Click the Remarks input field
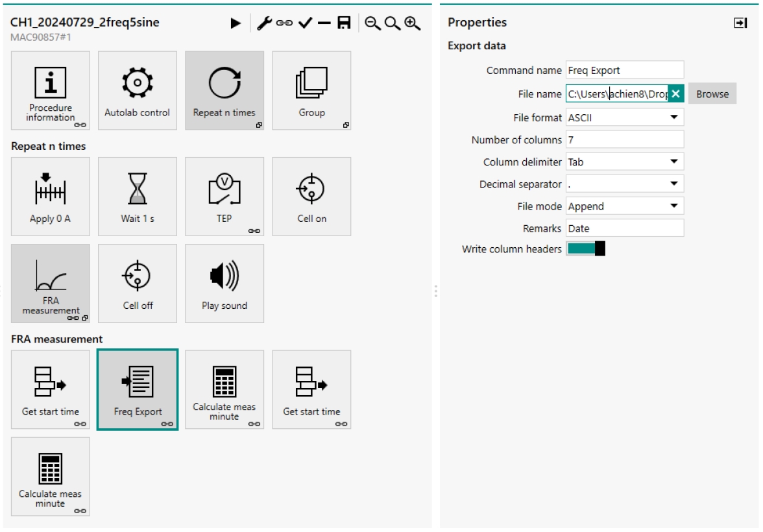 click(625, 228)
